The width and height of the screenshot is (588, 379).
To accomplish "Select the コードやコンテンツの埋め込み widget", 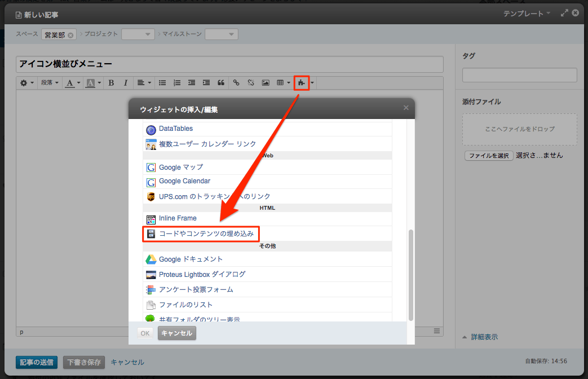I will coord(206,233).
